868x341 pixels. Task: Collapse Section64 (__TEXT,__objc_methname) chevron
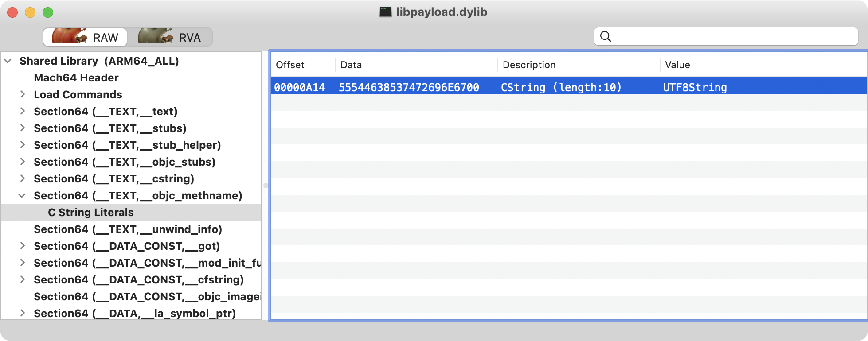pos(22,195)
